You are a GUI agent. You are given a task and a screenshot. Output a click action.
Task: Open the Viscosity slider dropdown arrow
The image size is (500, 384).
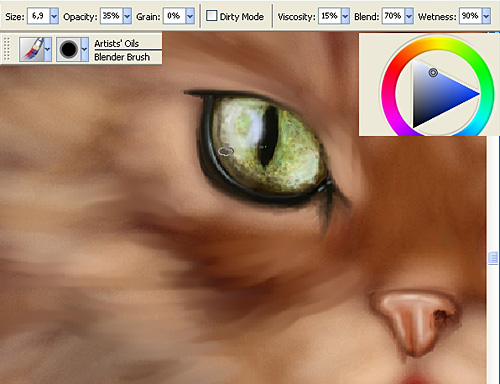[345, 16]
